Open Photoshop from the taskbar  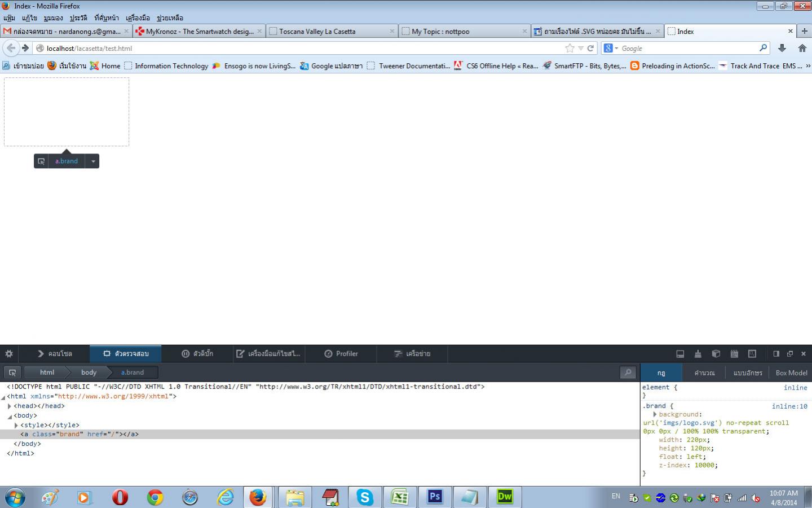[435, 497]
